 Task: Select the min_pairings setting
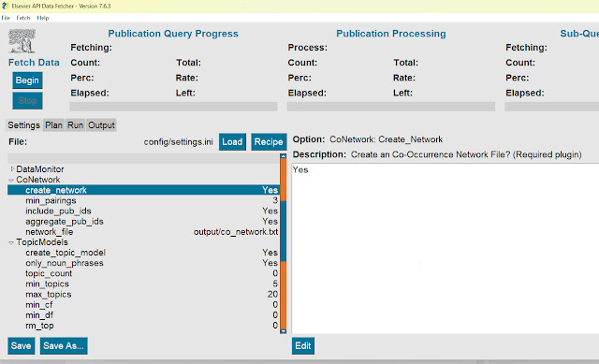coord(143,200)
